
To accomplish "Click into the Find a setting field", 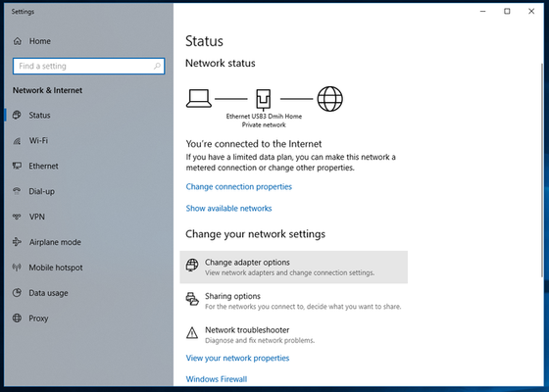I will tap(88, 67).
